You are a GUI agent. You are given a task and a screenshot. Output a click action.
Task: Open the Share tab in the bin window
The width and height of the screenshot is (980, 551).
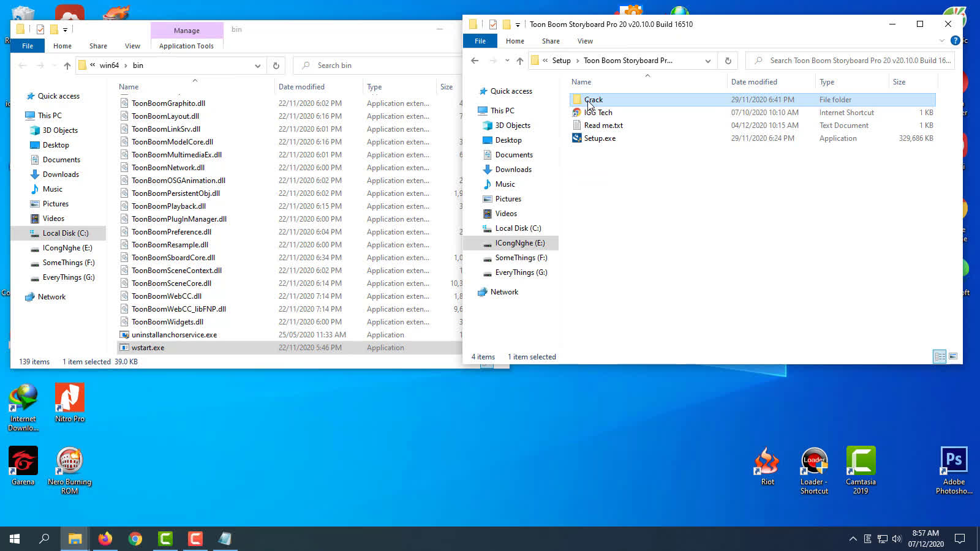point(98,46)
